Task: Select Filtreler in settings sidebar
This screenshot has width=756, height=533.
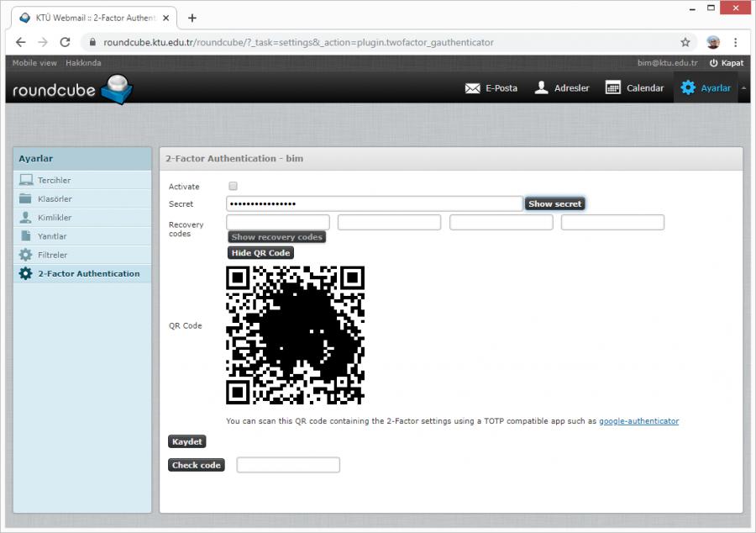Action: pyautogui.click(x=82, y=255)
